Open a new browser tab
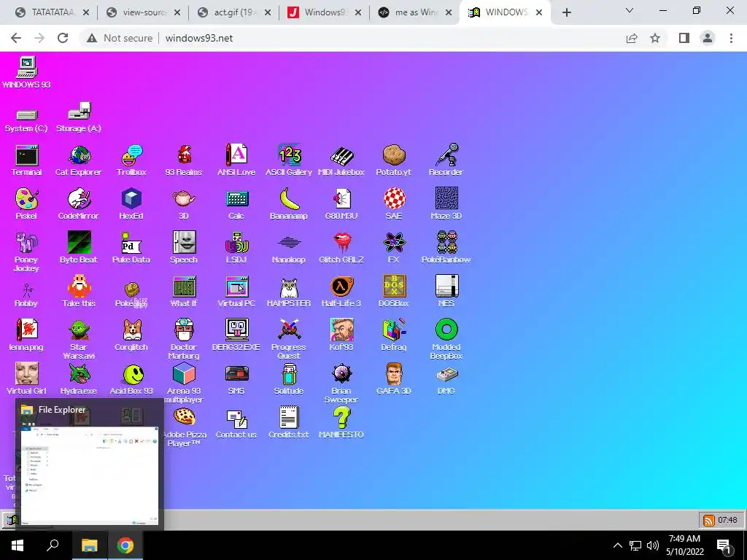The height and width of the screenshot is (560, 747). point(566,13)
